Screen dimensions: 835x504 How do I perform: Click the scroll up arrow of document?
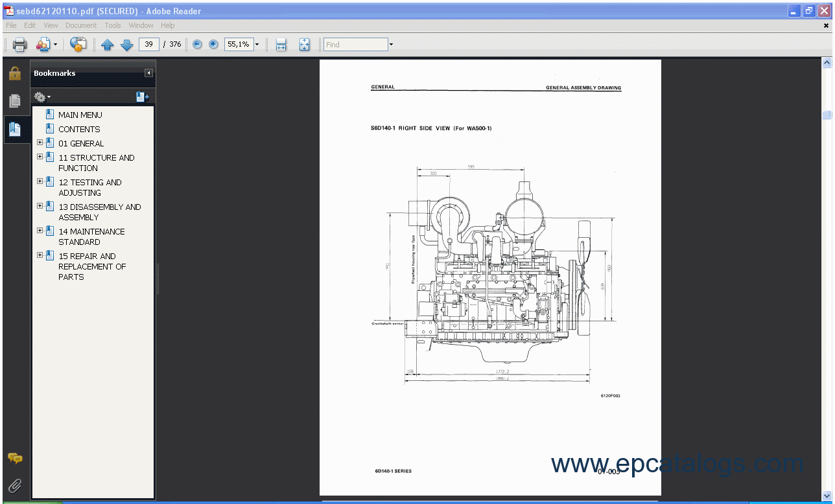(827, 63)
